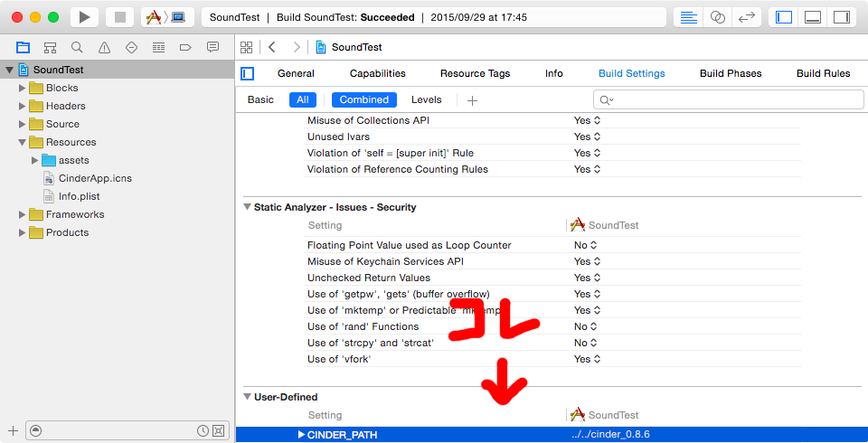This screenshot has height=443, width=868.
Task: Collapse the SoundTest project root
Action: 9,70
